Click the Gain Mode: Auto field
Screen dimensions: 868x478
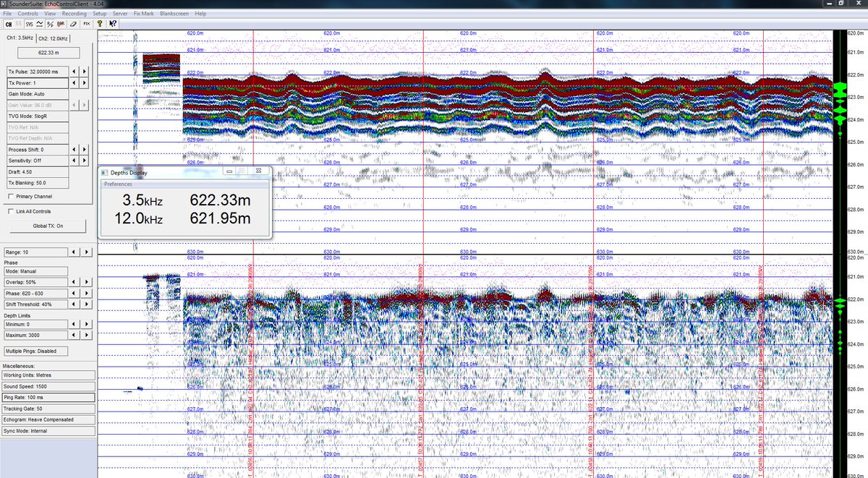(x=38, y=94)
